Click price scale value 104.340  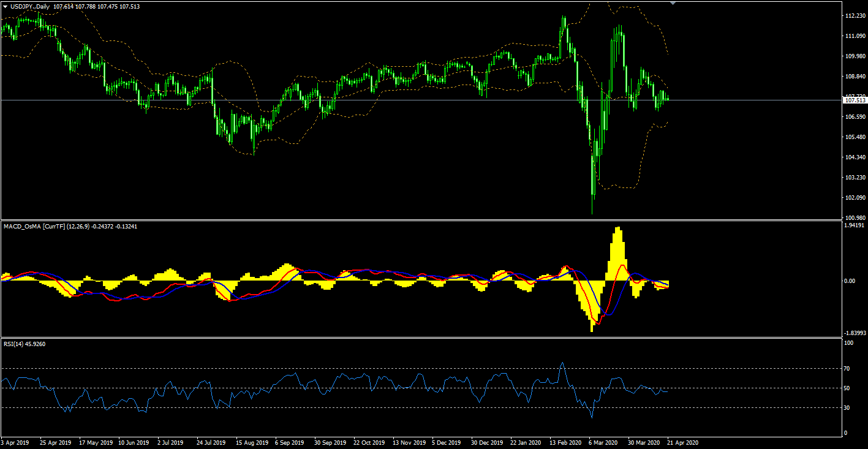pyautogui.click(x=855, y=157)
